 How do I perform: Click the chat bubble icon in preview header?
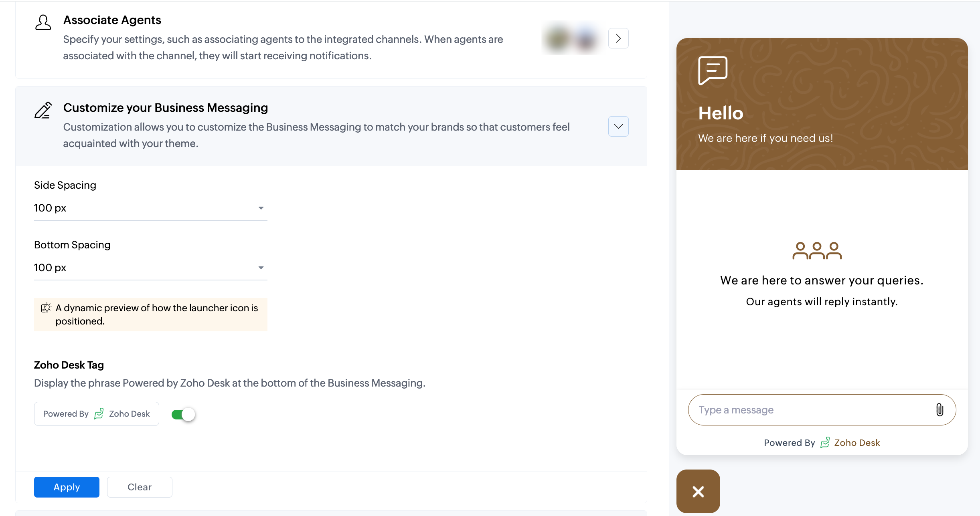coord(713,70)
